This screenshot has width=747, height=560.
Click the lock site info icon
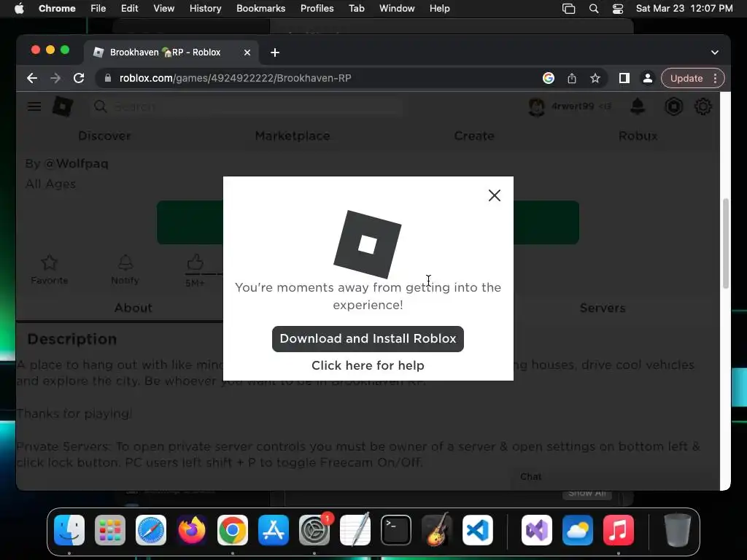108,78
